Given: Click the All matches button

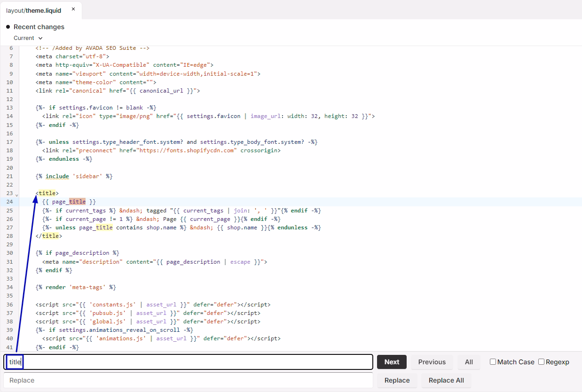Looking at the screenshot, I should click(x=469, y=362).
